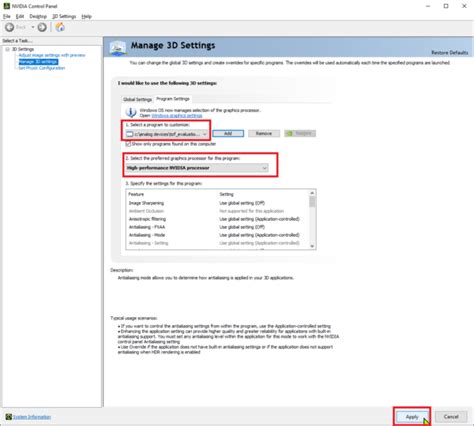
Task: Click the Manage 3D Settings header icon
Action: point(118,47)
